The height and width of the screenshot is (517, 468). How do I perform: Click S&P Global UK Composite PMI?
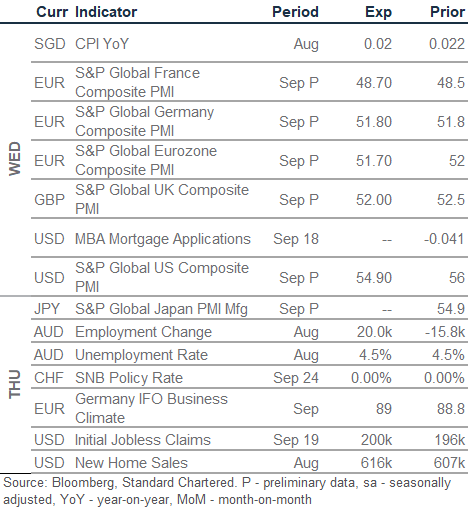pos(162,199)
